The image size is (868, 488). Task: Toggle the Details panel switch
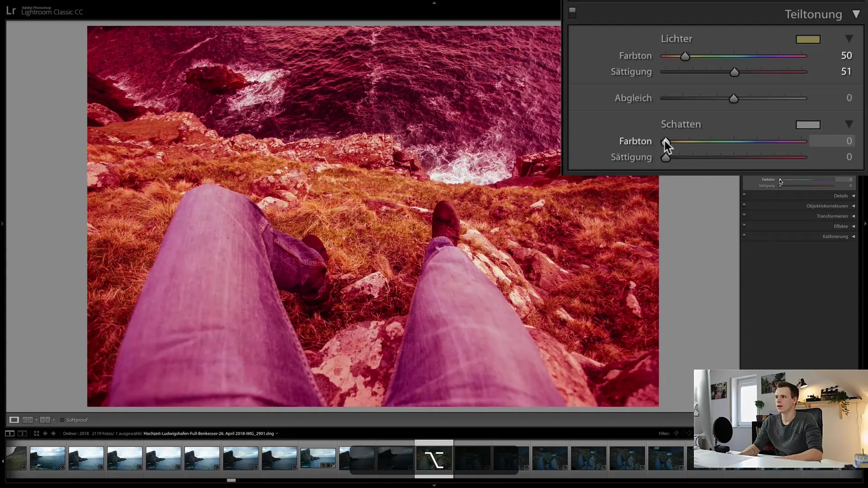(x=744, y=194)
